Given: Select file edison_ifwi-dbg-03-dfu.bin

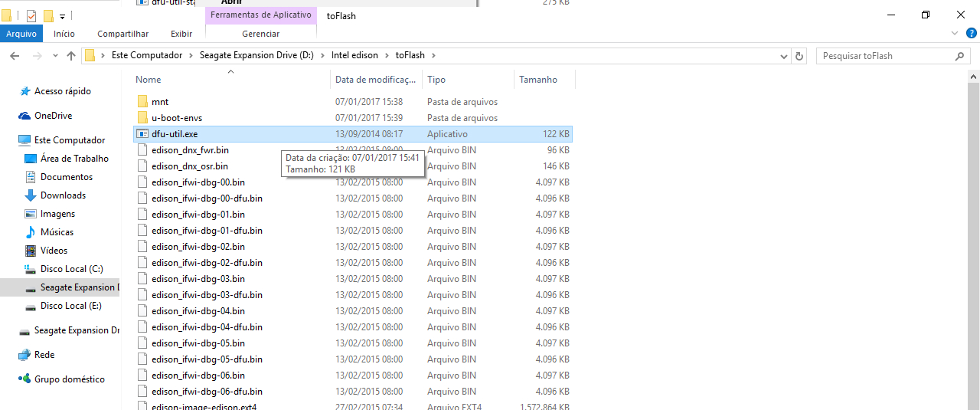Looking at the screenshot, I should click(207, 295).
